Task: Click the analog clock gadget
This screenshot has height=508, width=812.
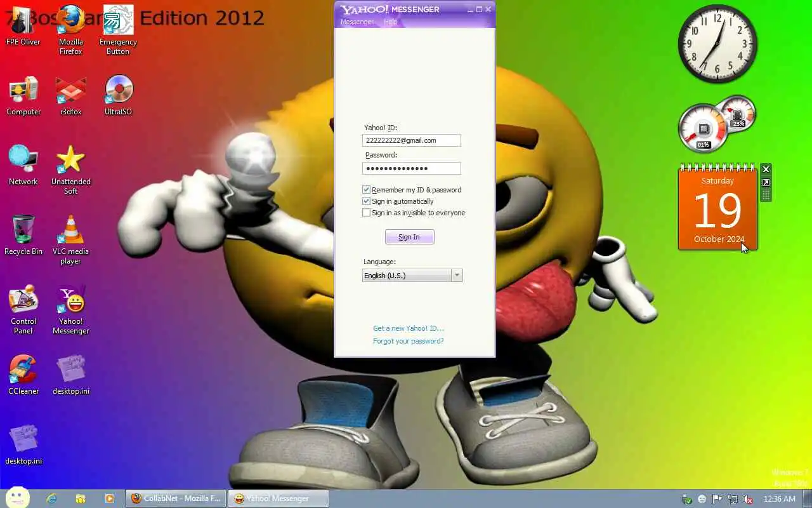Action: click(x=717, y=43)
